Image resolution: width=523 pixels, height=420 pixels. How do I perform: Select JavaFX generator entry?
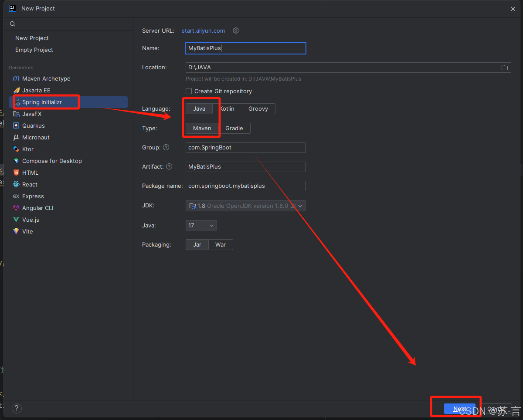tap(32, 114)
